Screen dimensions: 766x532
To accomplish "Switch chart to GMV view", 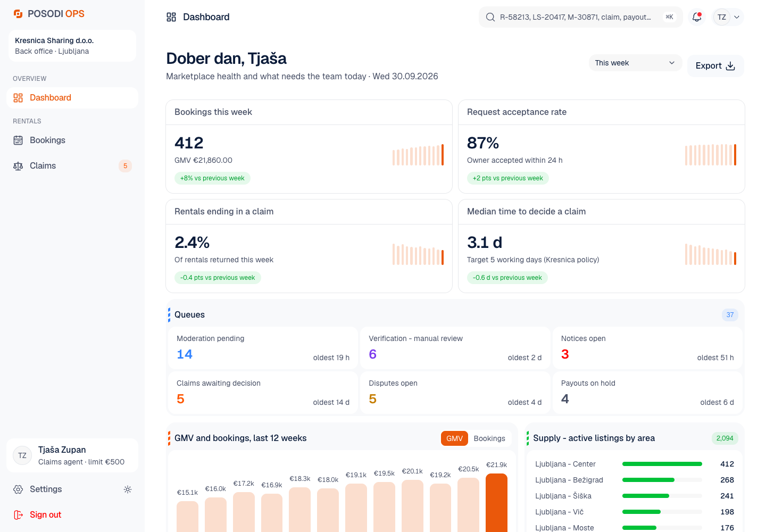I will click(x=454, y=438).
